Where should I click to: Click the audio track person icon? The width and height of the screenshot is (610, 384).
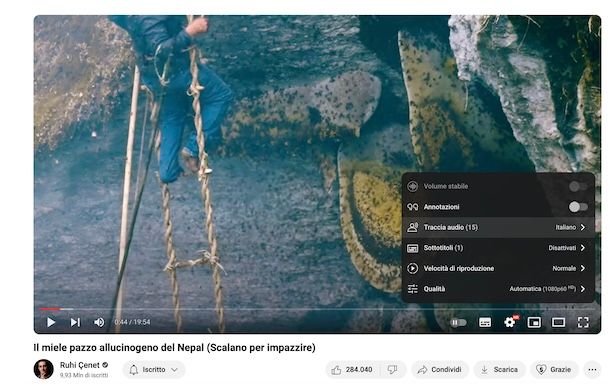coord(412,227)
